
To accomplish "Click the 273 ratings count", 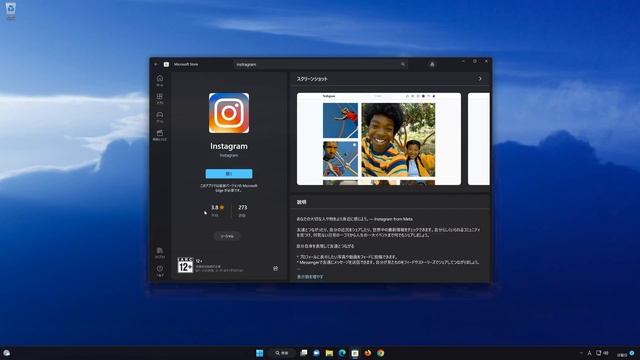I will coord(242,210).
